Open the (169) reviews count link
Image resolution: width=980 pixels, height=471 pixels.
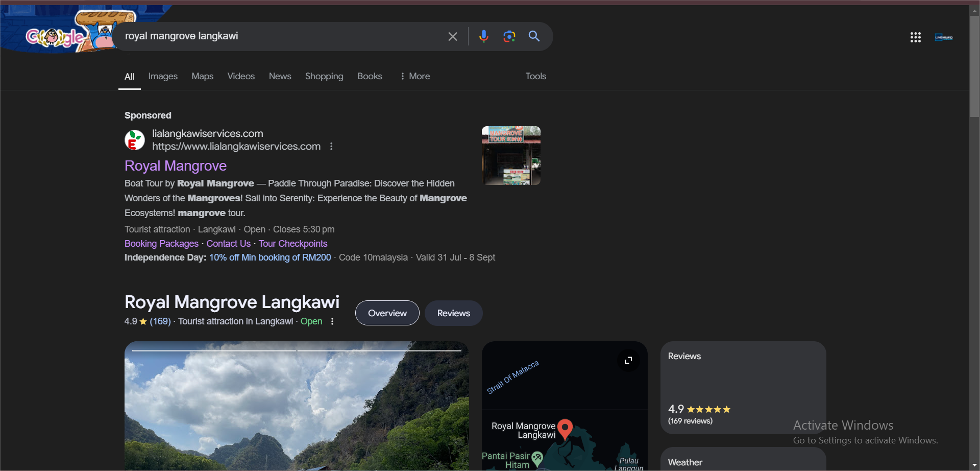coord(160,321)
